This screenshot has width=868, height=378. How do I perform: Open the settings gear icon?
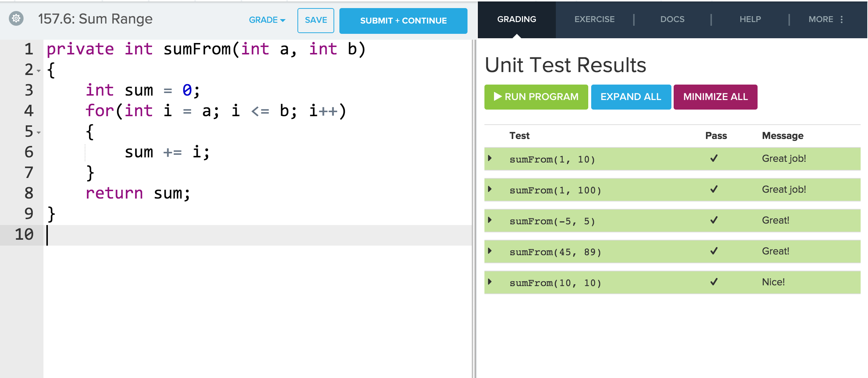coord(16,18)
